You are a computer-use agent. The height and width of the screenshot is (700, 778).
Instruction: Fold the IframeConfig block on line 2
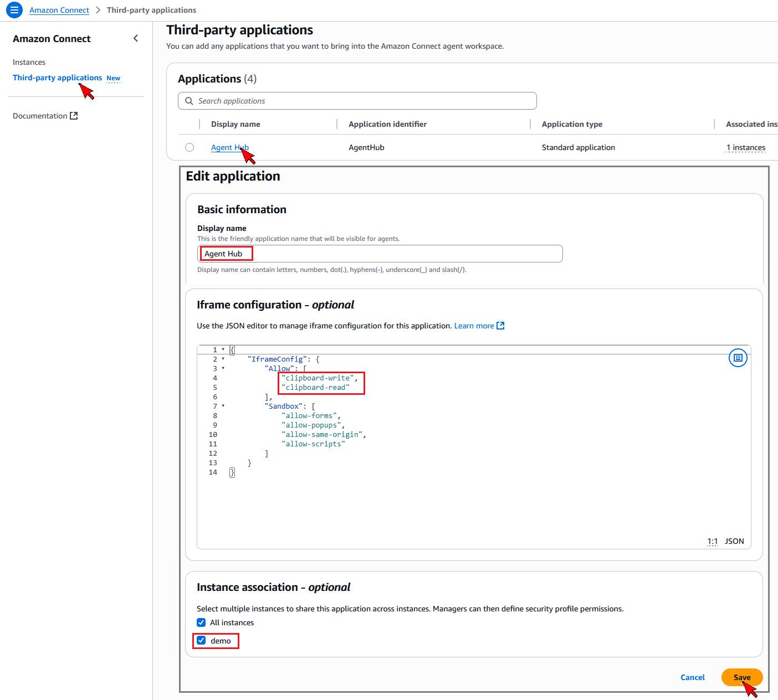(x=223, y=359)
